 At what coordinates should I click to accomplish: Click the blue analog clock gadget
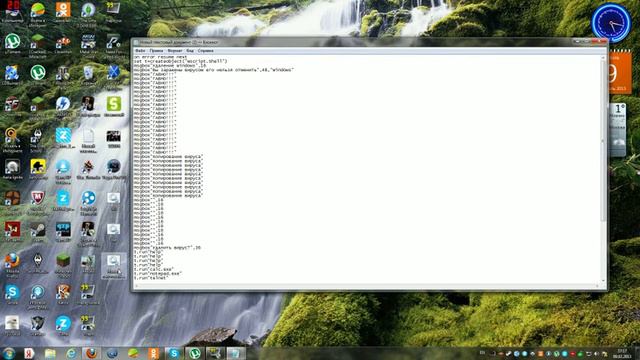coord(611,22)
